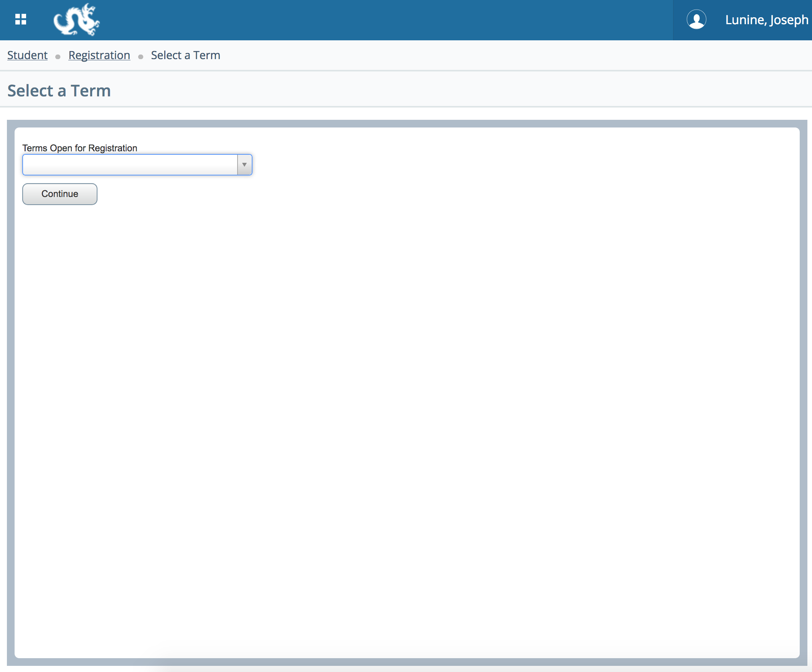
Task: Click inside the empty term selection field
Action: (130, 164)
